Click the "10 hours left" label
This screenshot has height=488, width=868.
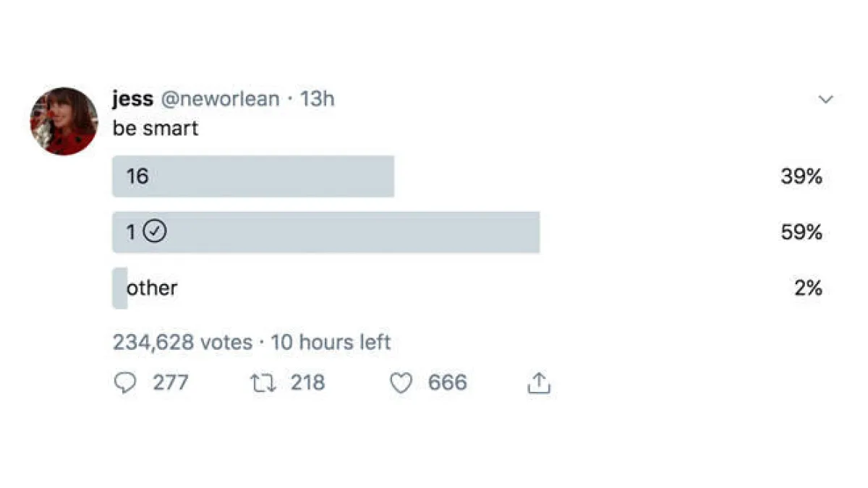point(331,342)
